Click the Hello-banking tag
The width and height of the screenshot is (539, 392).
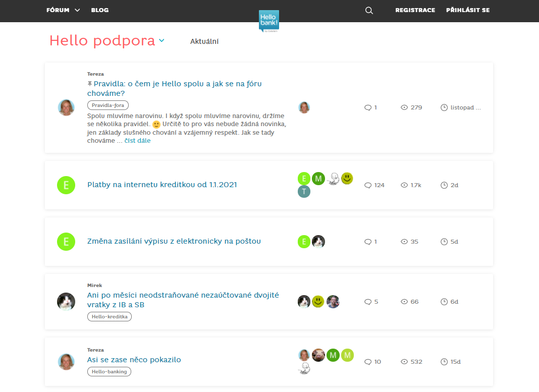pyautogui.click(x=109, y=371)
